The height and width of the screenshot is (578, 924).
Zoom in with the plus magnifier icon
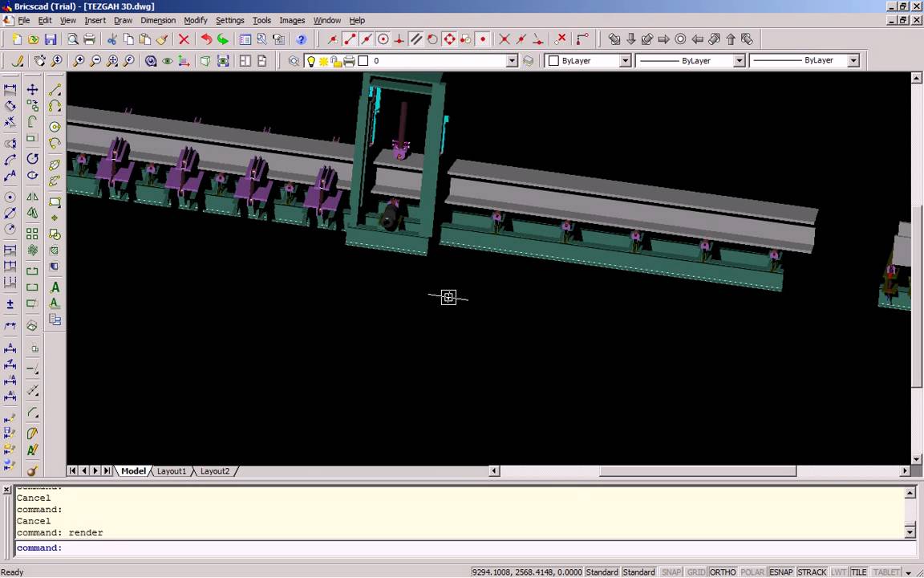pos(79,61)
